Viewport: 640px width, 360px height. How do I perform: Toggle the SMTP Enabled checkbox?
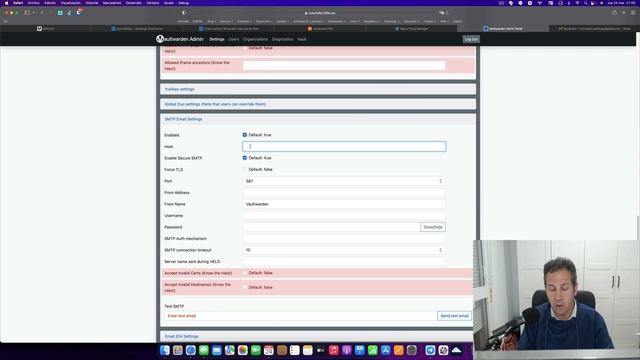[245, 135]
